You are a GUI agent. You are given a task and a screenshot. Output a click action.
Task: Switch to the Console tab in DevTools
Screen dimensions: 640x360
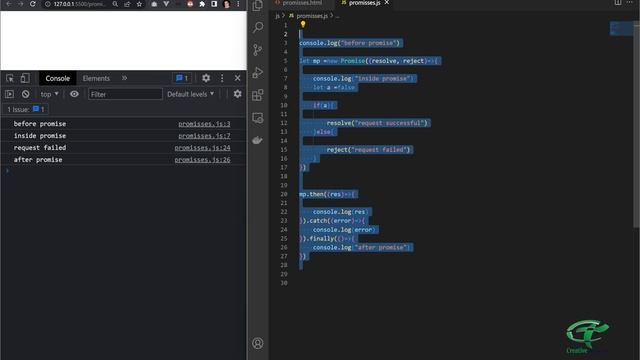coord(58,78)
